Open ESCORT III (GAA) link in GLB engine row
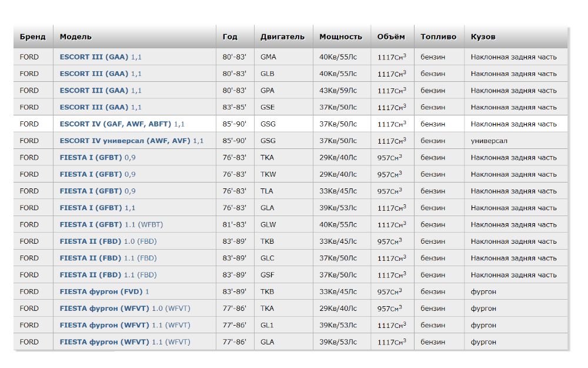The image size is (588, 368). (101, 74)
